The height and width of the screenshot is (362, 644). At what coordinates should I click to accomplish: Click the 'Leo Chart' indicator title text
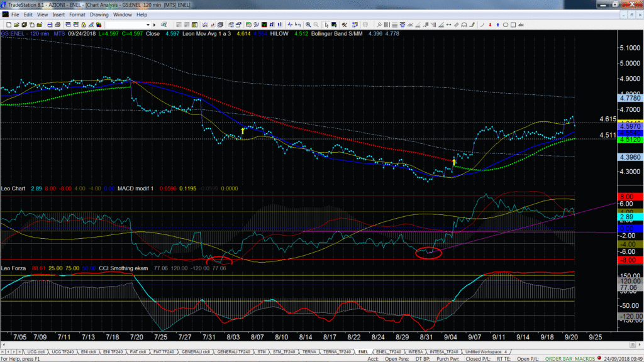[x=13, y=189]
